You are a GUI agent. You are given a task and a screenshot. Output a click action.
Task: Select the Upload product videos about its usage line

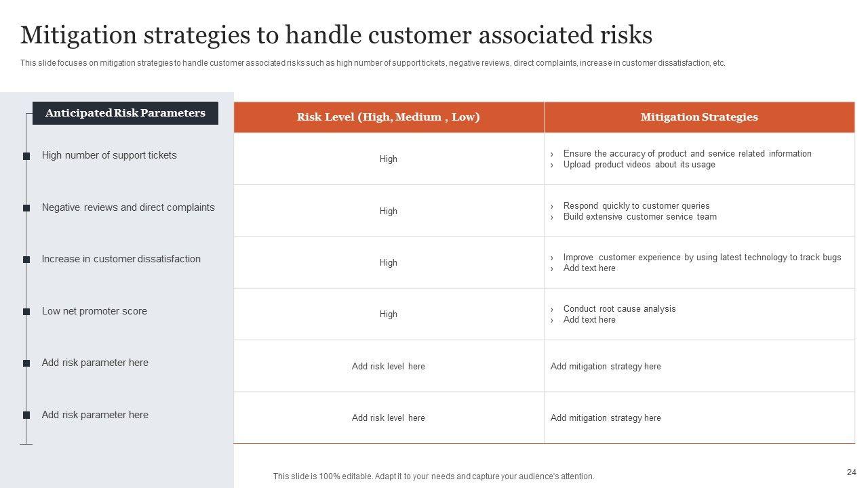coord(639,165)
